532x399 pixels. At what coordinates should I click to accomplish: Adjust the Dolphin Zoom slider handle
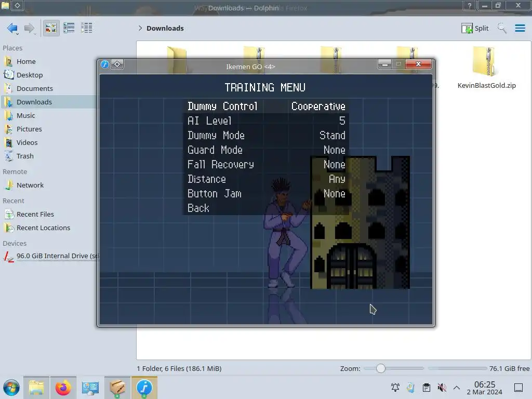[381, 368]
